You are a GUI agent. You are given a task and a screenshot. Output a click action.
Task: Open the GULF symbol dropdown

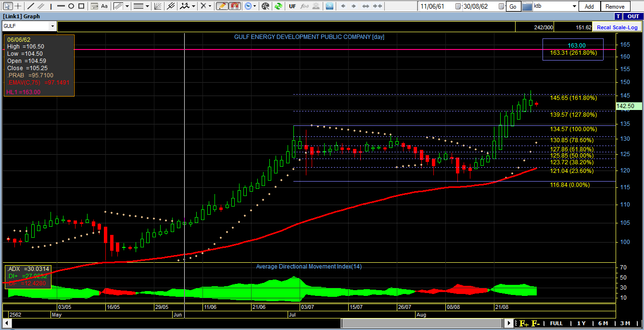tap(52, 26)
